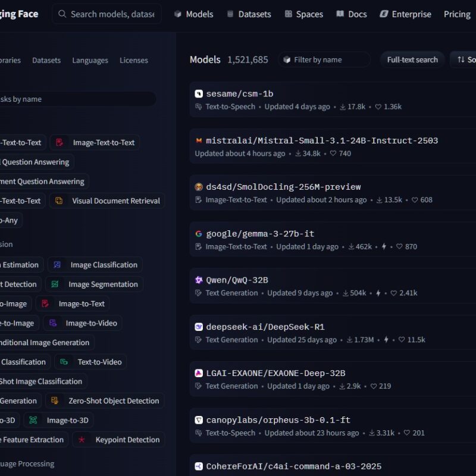Click the Text-to-Video task icon
The image size is (476, 476).
[64, 362]
